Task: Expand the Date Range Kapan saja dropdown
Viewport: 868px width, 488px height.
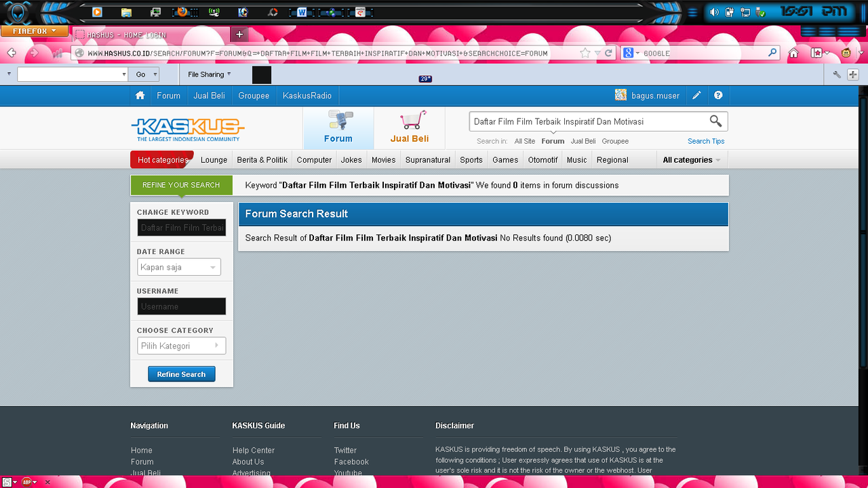Action: click(179, 267)
